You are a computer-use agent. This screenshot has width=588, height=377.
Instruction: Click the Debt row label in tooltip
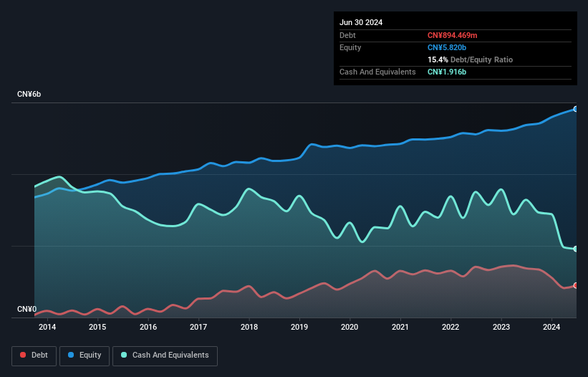[x=347, y=35]
